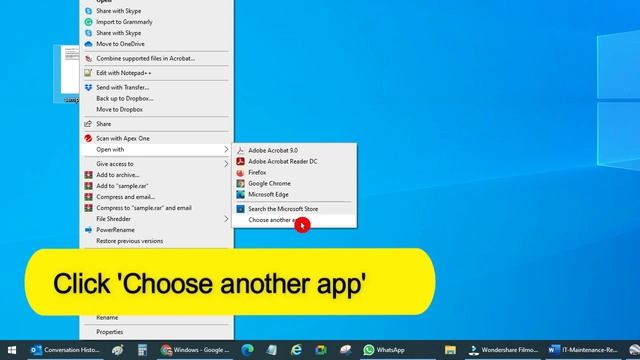The image size is (640, 360).
Task: Click Add to archive… entry
Action: (157, 175)
